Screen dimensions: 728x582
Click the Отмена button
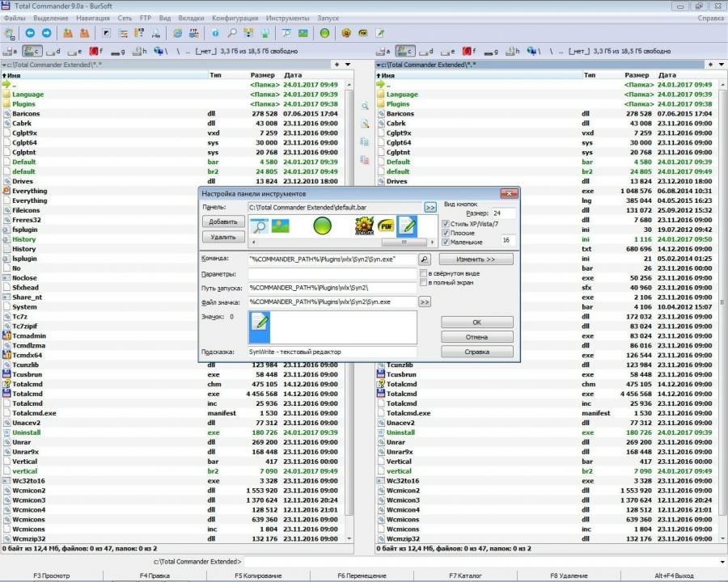pyautogui.click(x=476, y=337)
